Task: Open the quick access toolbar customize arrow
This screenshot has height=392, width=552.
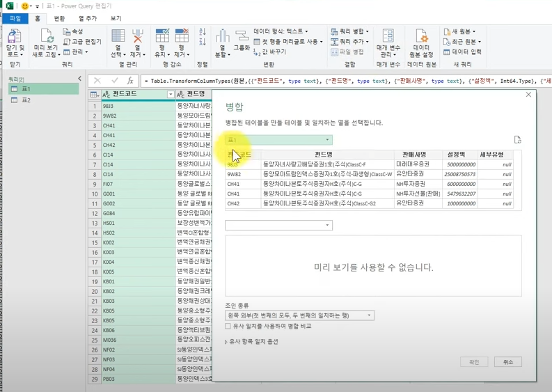Action: coord(37,6)
